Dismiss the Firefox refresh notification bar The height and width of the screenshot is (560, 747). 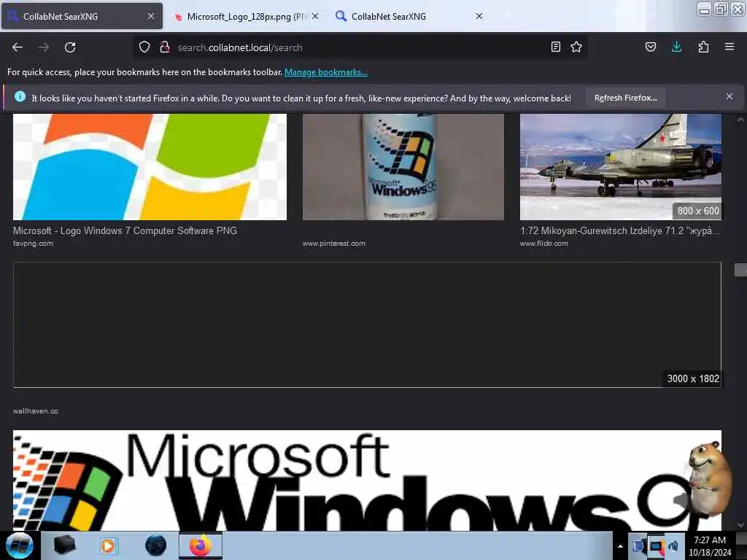click(729, 97)
